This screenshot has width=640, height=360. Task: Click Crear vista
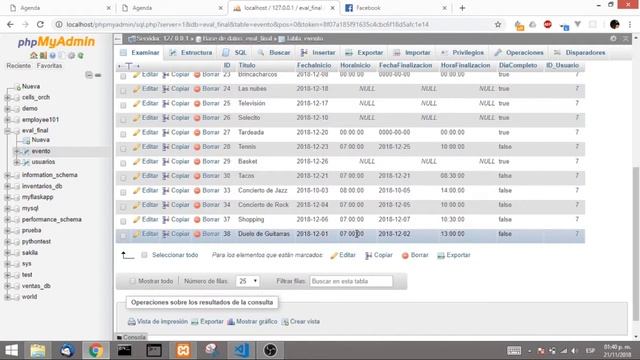301,322
